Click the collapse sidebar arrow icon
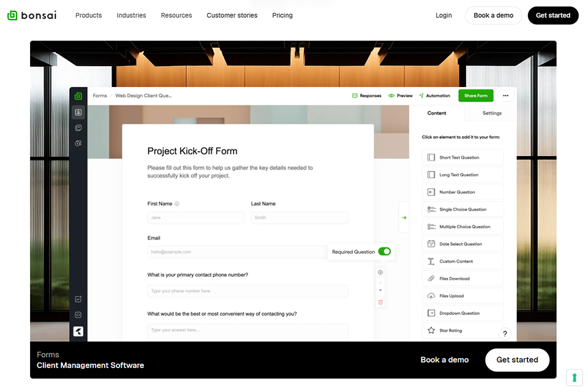The width and height of the screenshot is (588, 392). 78,331
